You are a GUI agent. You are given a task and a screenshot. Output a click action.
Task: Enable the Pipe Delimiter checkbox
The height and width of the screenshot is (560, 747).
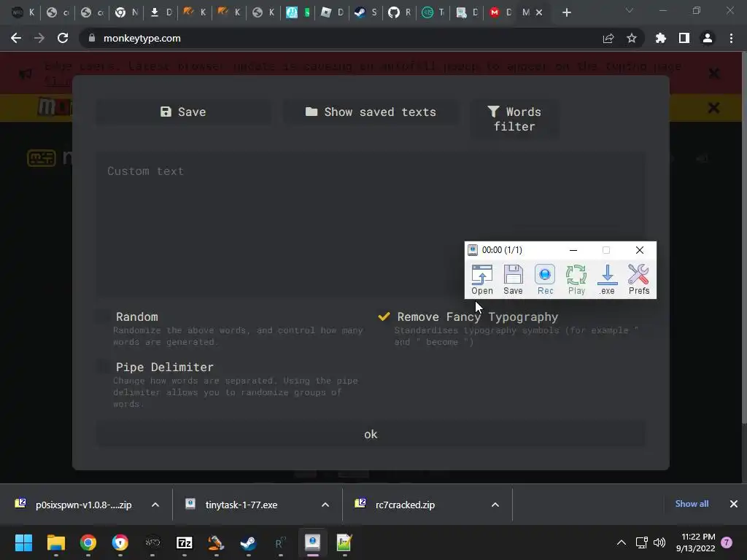point(104,367)
